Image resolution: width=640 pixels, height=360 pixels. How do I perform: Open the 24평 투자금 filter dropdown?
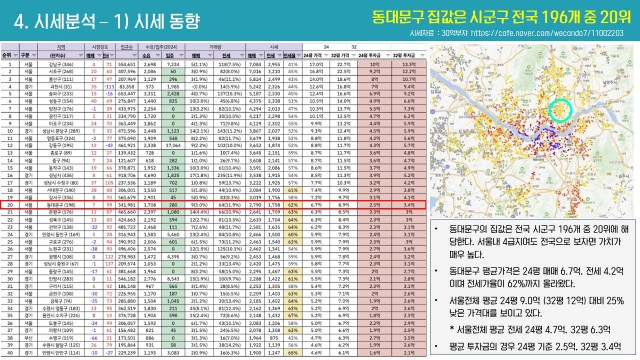(387, 55)
